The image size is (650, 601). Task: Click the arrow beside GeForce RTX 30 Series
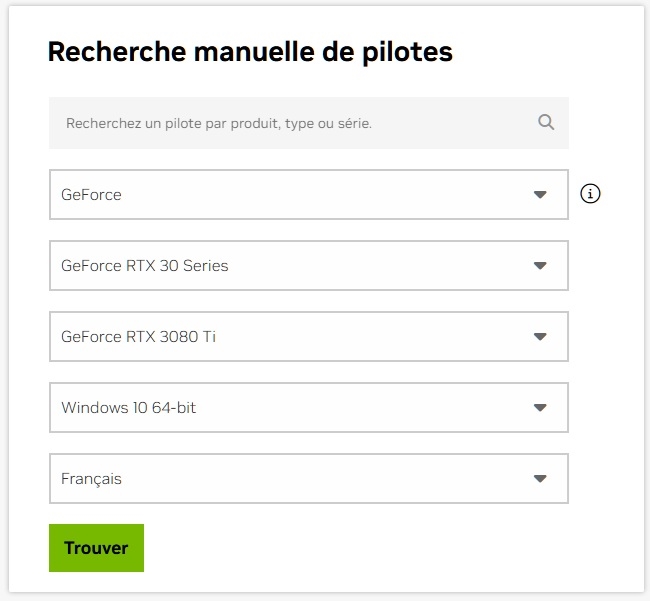(x=540, y=266)
